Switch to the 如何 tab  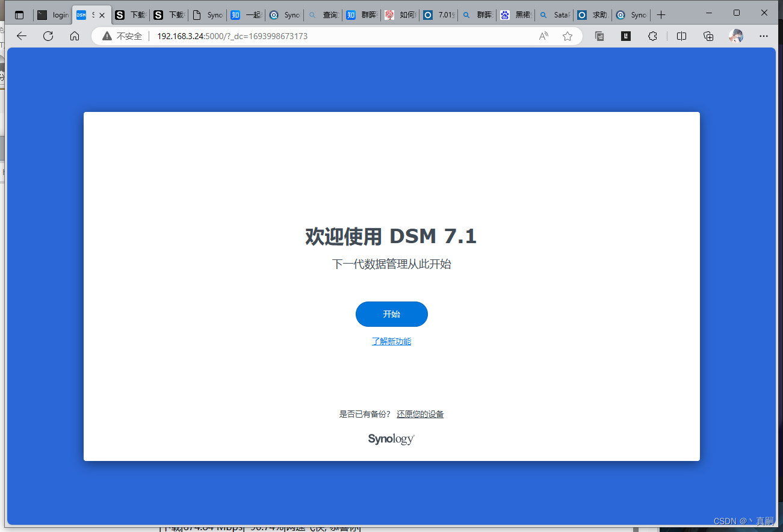[x=401, y=15]
